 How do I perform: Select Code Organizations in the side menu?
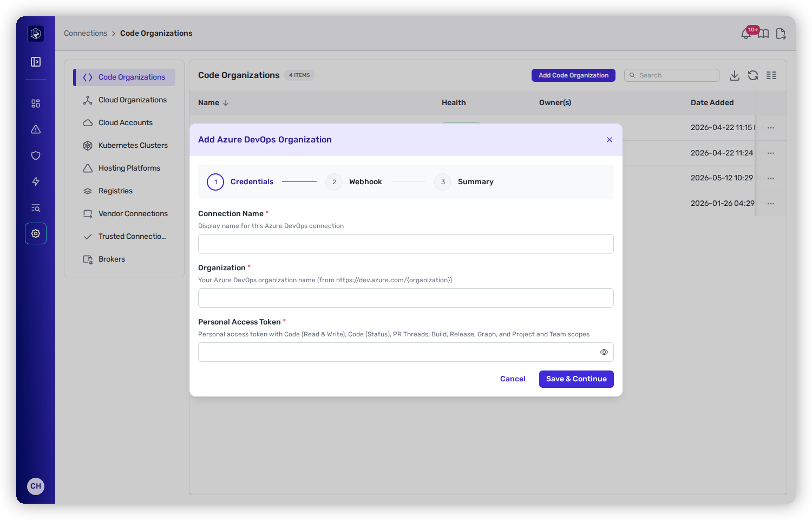(125, 77)
